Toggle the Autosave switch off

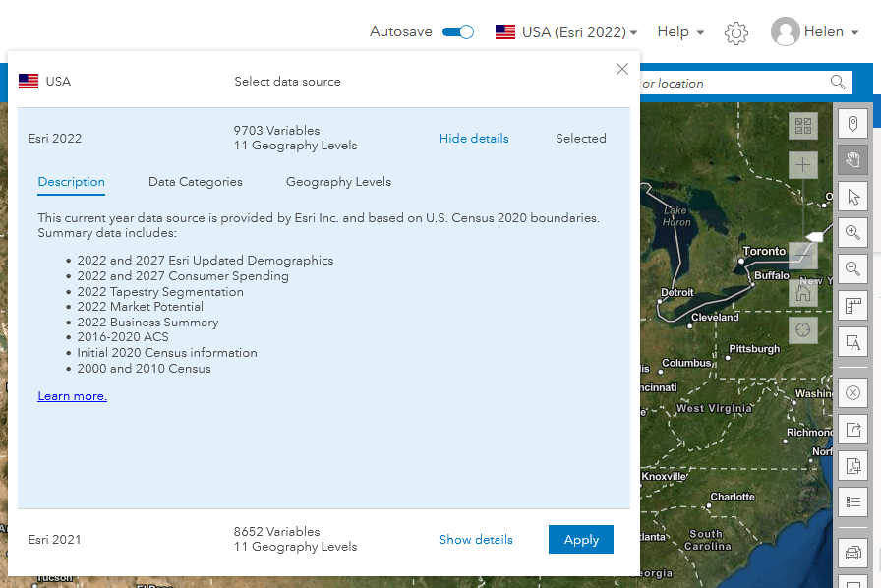coord(457,31)
